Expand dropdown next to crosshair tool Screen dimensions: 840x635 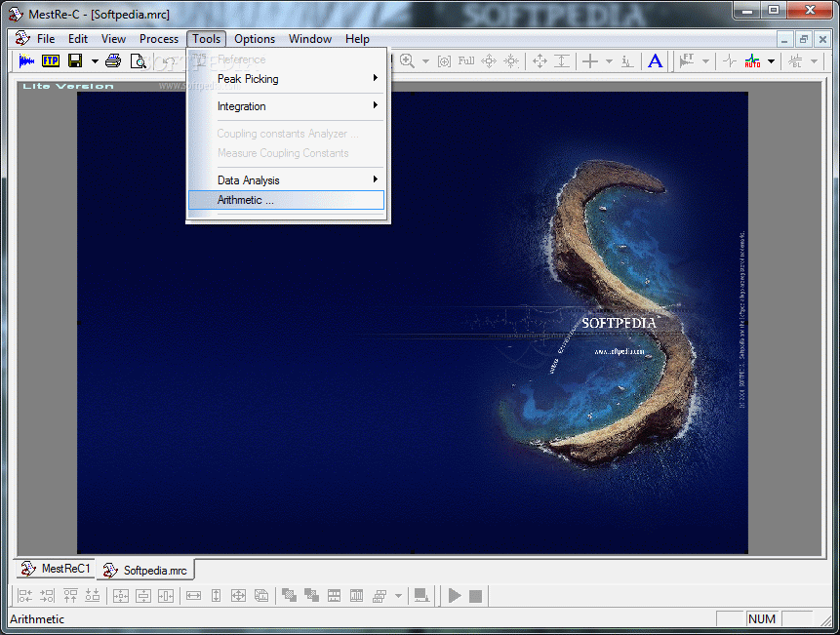[x=609, y=61]
